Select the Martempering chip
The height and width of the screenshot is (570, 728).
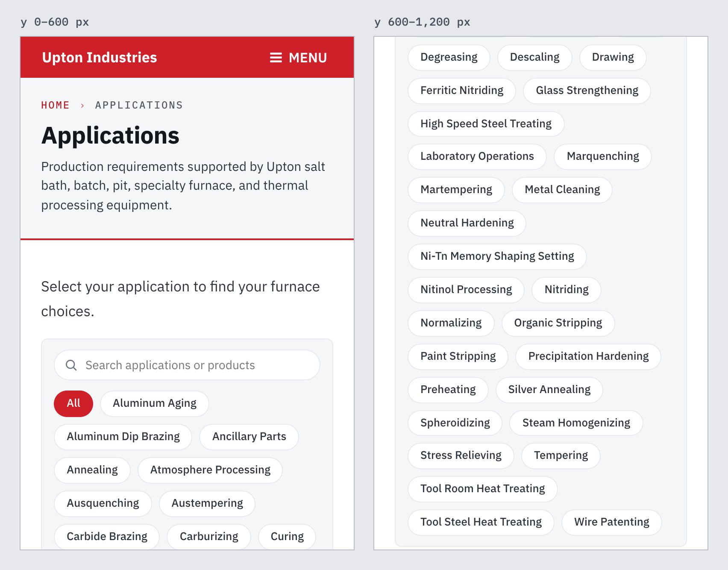coord(456,190)
